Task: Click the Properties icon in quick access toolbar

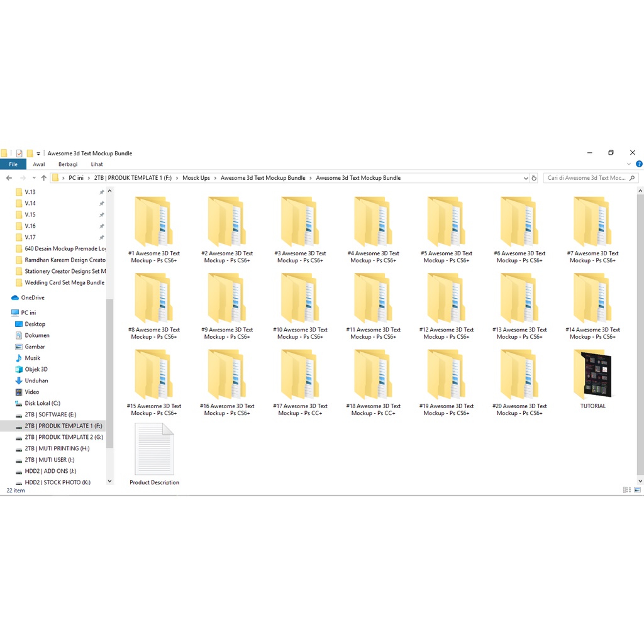Action: (x=19, y=153)
